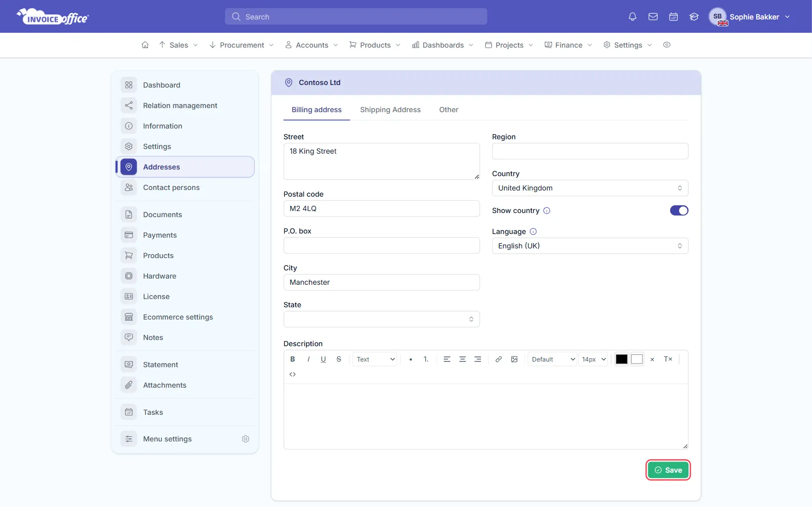Align text left in editor
Image resolution: width=812 pixels, height=507 pixels.
click(x=447, y=359)
